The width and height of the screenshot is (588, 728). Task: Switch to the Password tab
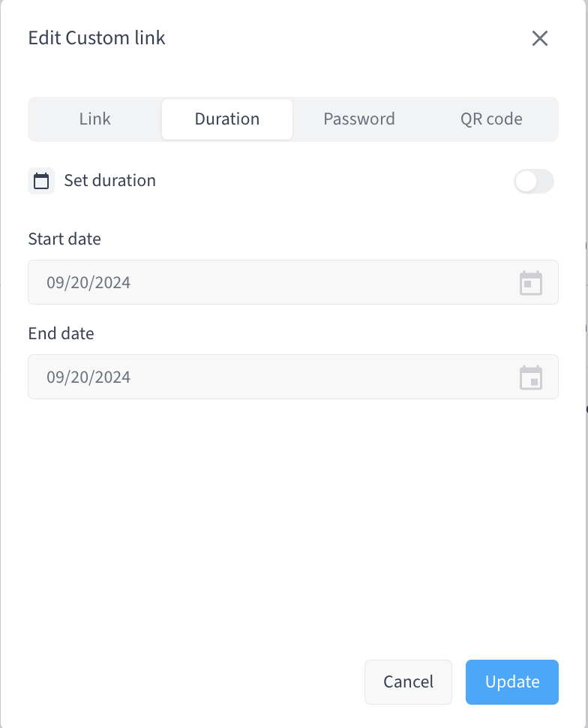(359, 119)
